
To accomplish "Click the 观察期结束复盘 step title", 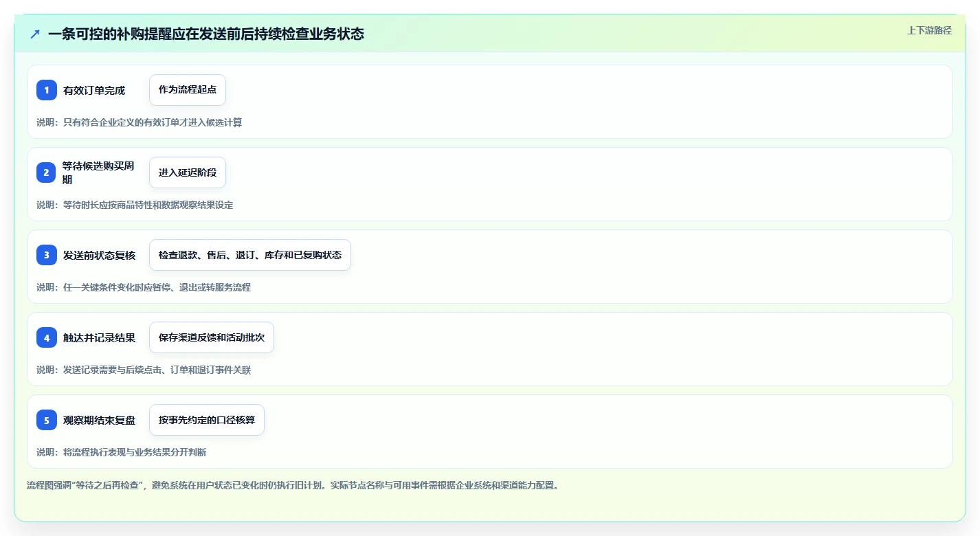I will point(99,420).
